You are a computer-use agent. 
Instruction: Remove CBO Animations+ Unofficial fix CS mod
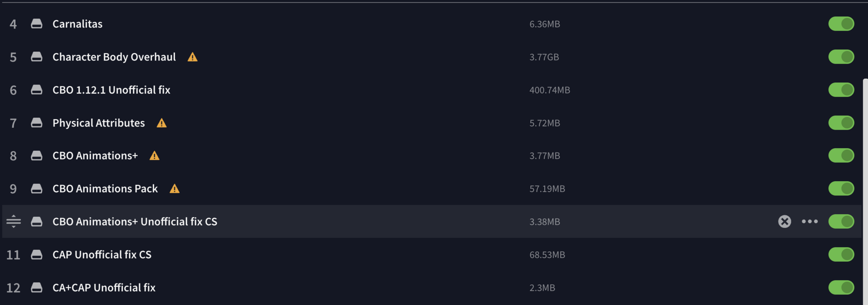[784, 221]
